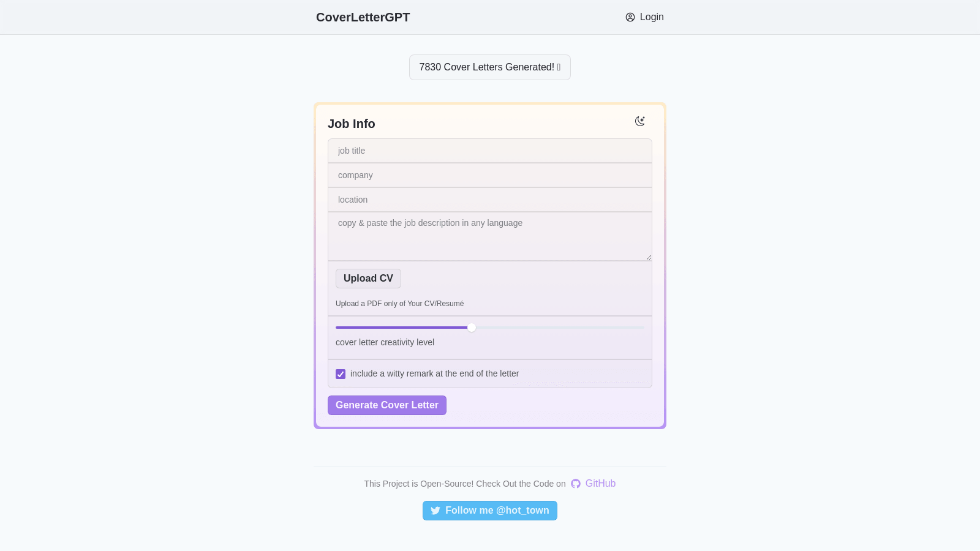Click the creativity level slider handle

point(472,328)
